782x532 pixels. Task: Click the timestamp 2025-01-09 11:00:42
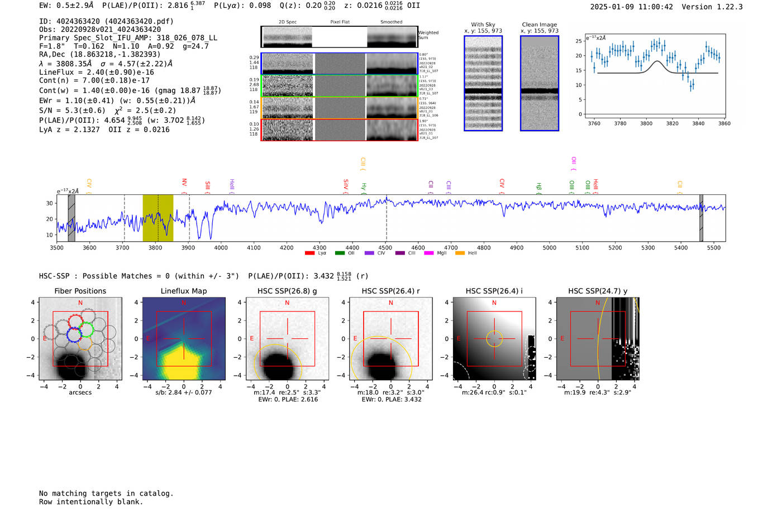632,7
